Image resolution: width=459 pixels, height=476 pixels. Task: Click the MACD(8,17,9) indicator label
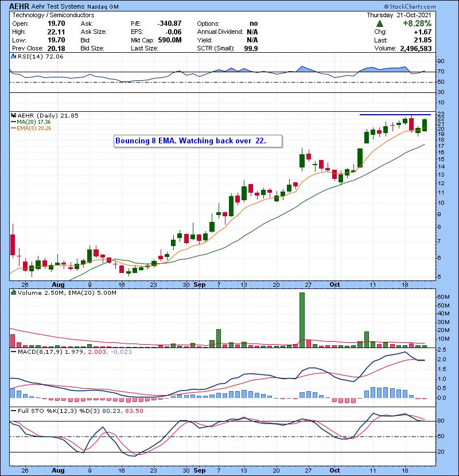(x=40, y=352)
